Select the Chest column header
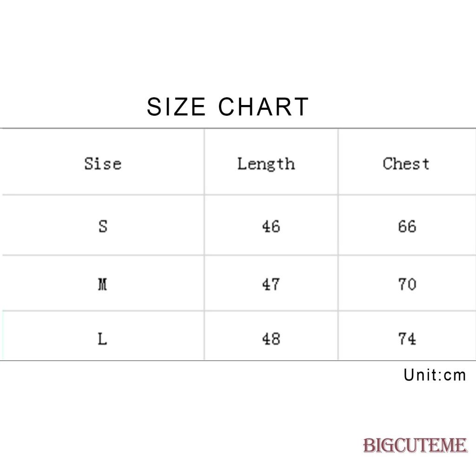This screenshot has width=476, height=476. tap(406, 164)
